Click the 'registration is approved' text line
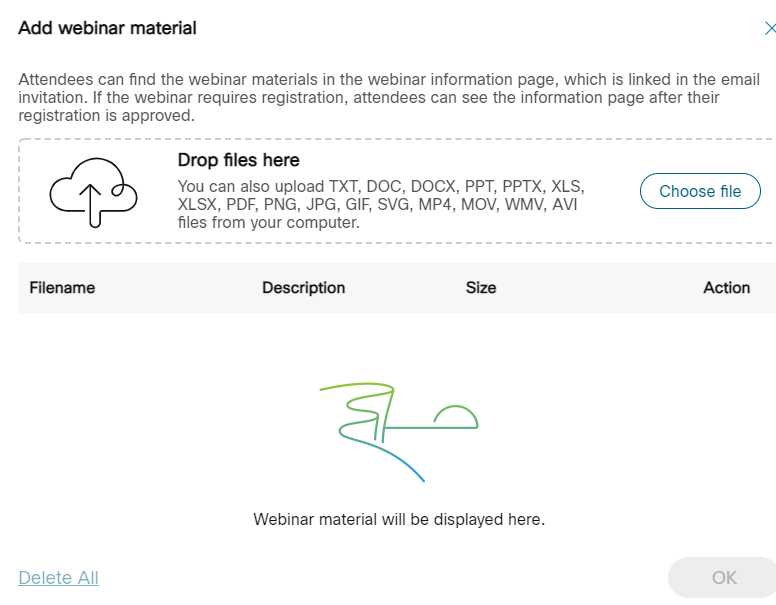The width and height of the screenshot is (776, 605). pyautogui.click(x=106, y=115)
